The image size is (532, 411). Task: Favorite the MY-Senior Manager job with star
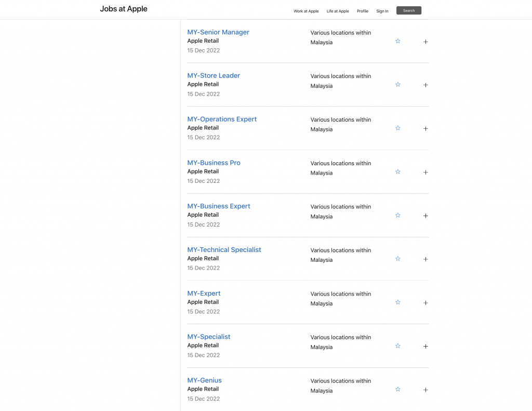[x=398, y=41]
